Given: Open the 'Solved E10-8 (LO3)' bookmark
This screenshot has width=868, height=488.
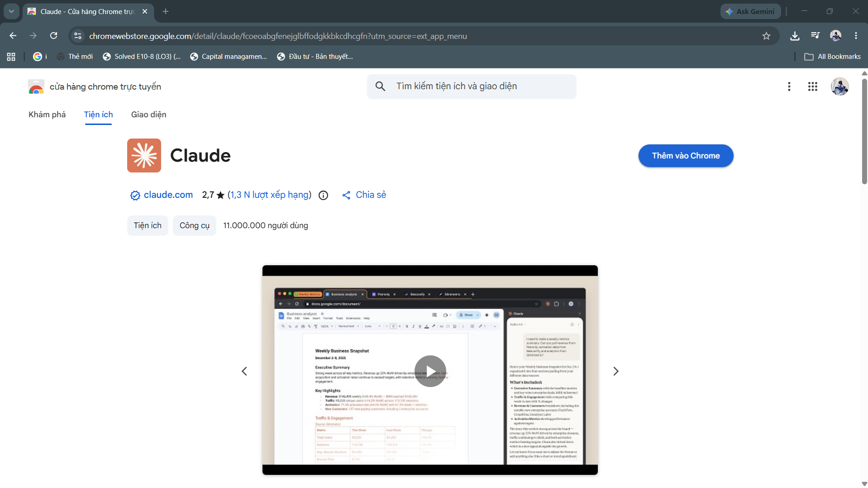Looking at the screenshot, I should [x=142, y=57].
